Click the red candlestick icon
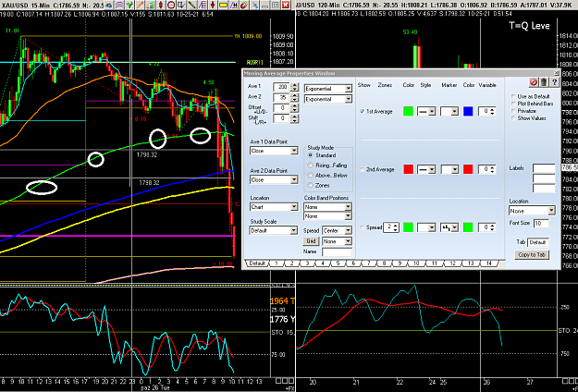Screen dimensions: 578x392 tap(160, 6)
